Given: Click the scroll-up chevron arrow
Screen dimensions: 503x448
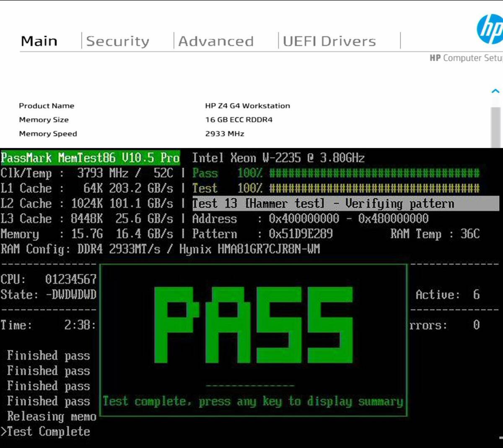Looking at the screenshot, I should click(495, 91).
